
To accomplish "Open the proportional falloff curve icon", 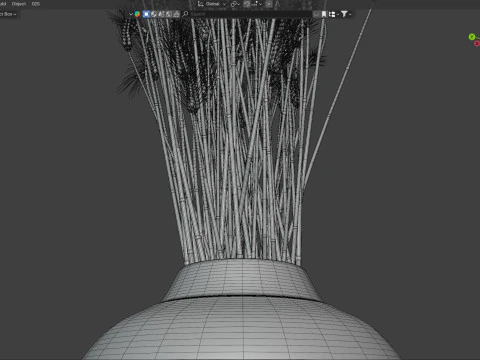I will click(x=277, y=4).
